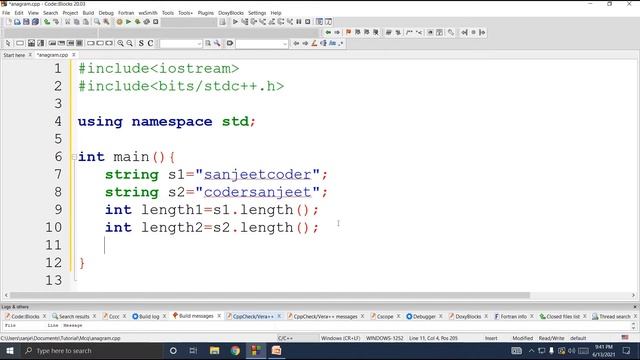Collapse the main() function fold marker
640x360 pixels.
tap(74, 157)
